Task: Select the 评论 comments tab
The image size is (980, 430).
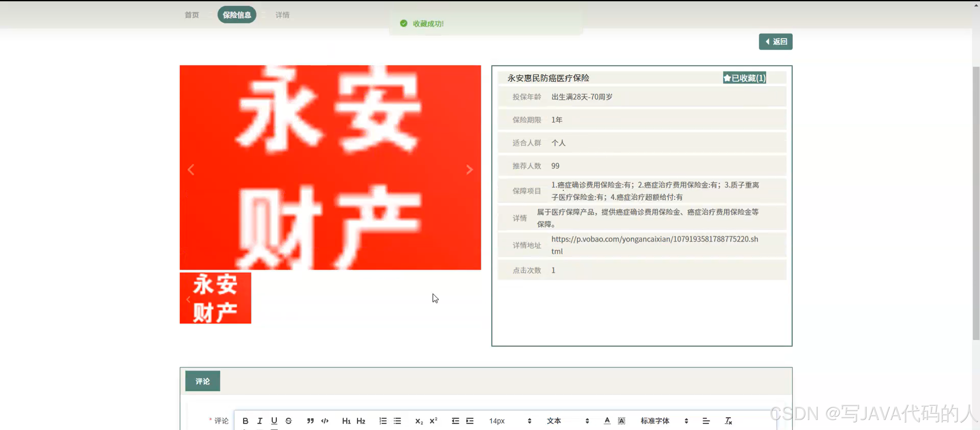Action: click(x=202, y=381)
